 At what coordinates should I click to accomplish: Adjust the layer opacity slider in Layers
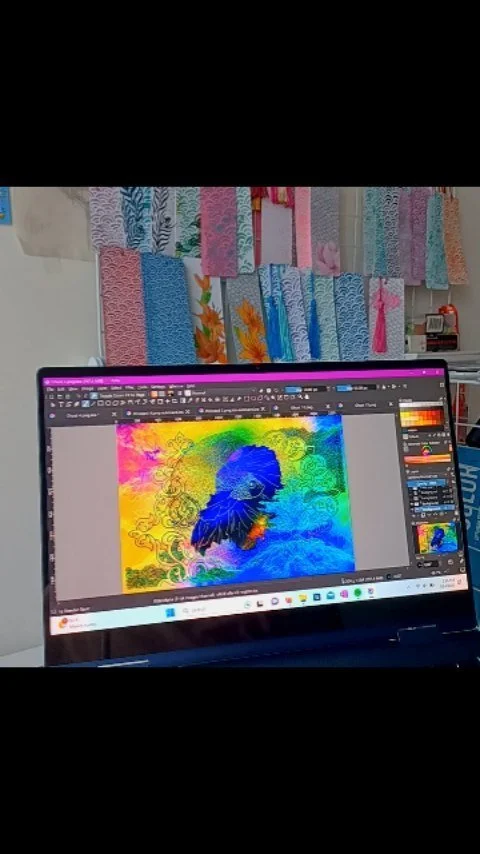[427, 483]
